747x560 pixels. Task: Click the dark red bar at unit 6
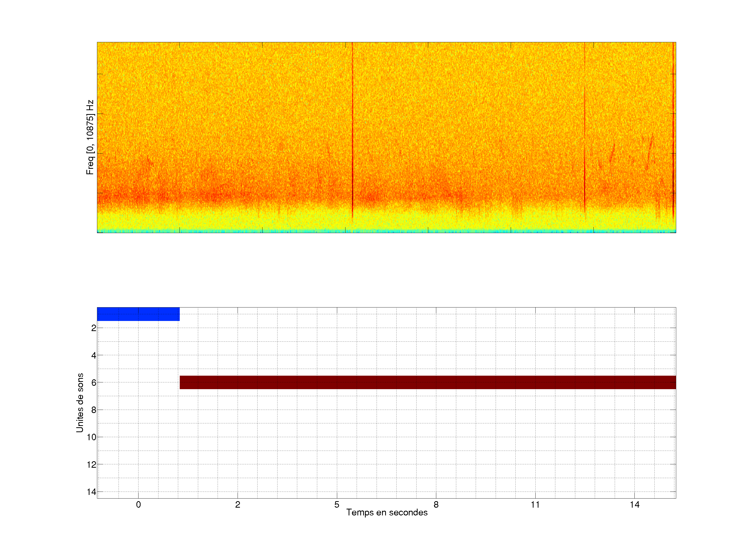coord(427,382)
